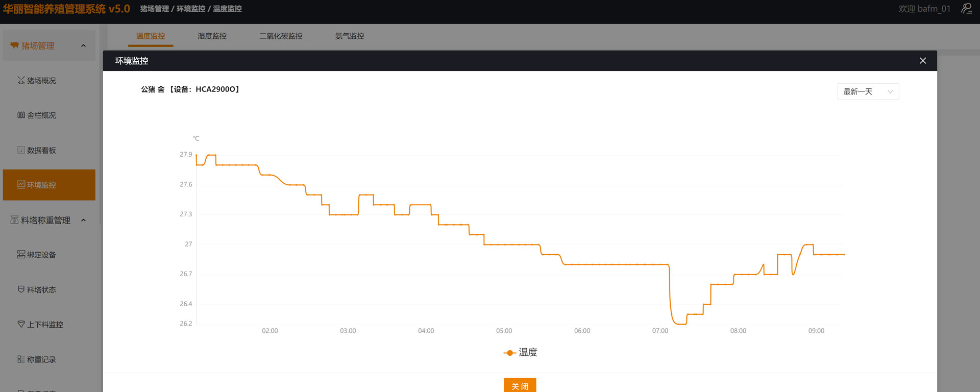Click the 02:00 x-axis label
Viewport: 980px width, 392px height.
click(270, 331)
